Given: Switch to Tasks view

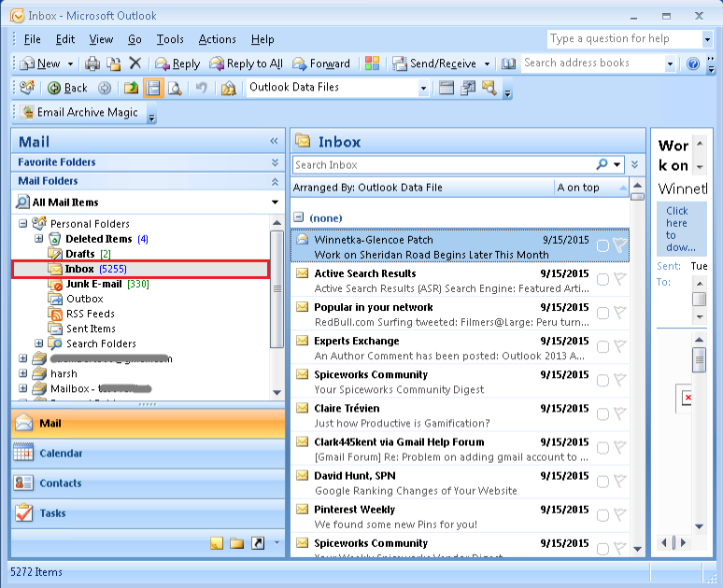Looking at the screenshot, I should 148,513.
